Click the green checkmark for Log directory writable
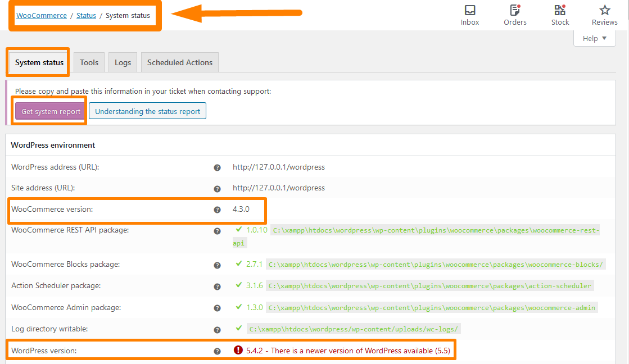This screenshot has width=629, height=364. (239, 328)
